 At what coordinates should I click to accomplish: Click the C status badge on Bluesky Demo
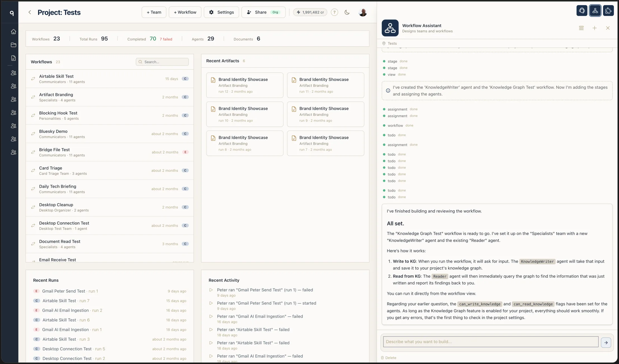click(185, 134)
